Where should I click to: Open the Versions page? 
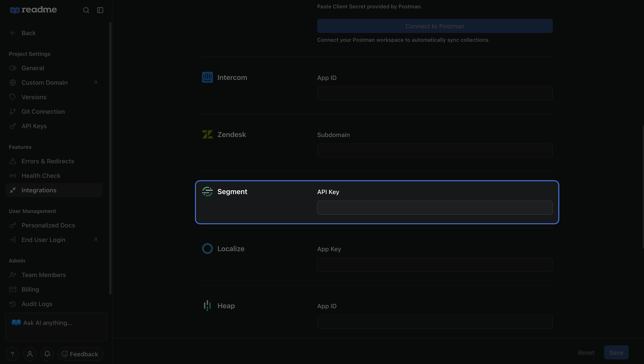[x=54, y=97]
